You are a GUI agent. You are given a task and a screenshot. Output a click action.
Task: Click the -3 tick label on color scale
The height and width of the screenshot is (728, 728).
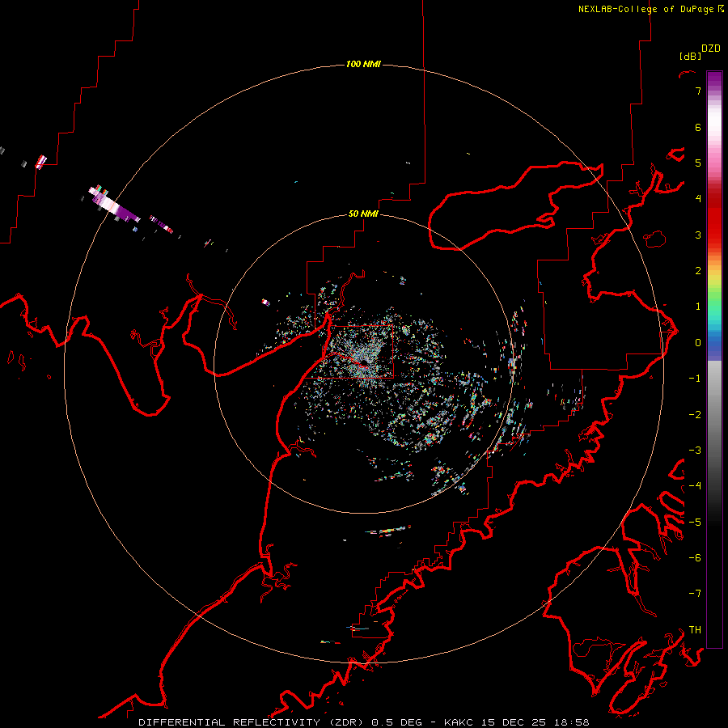click(x=695, y=450)
